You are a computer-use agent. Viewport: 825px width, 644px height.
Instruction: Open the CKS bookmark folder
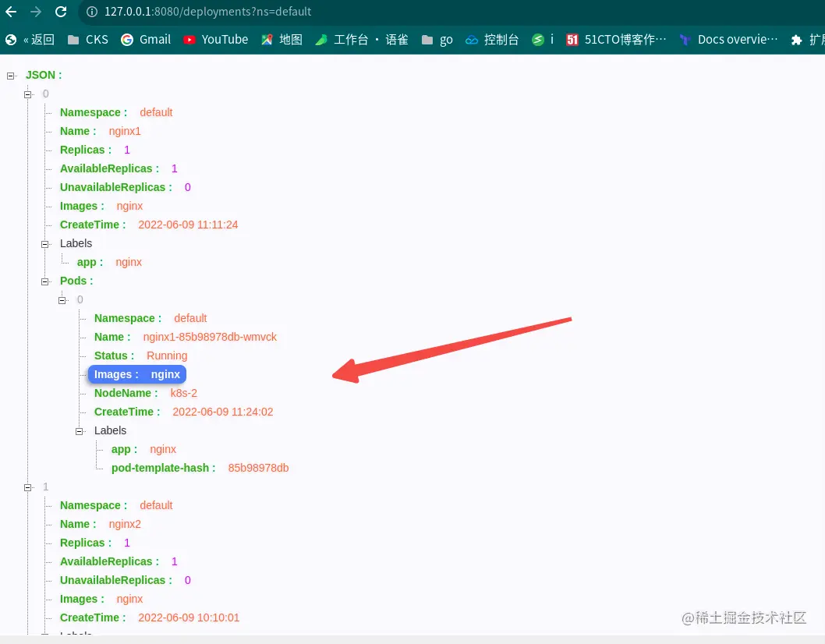click(88, 40)
